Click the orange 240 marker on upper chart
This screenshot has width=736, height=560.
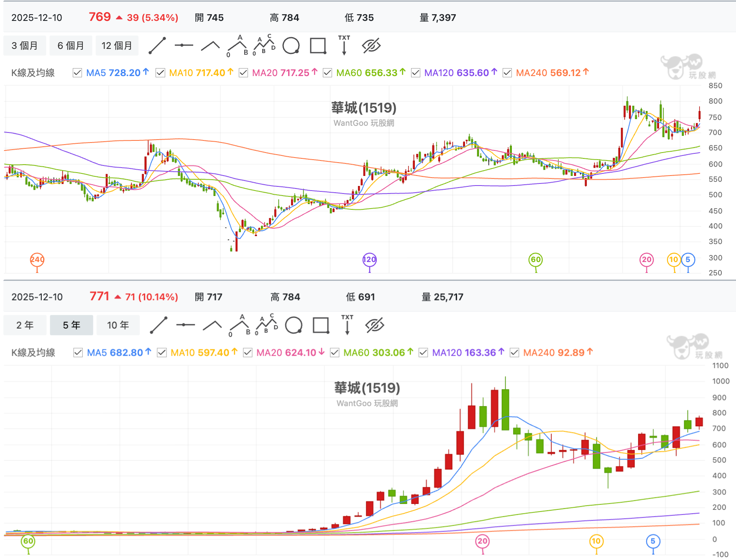(x=37, y=260)
